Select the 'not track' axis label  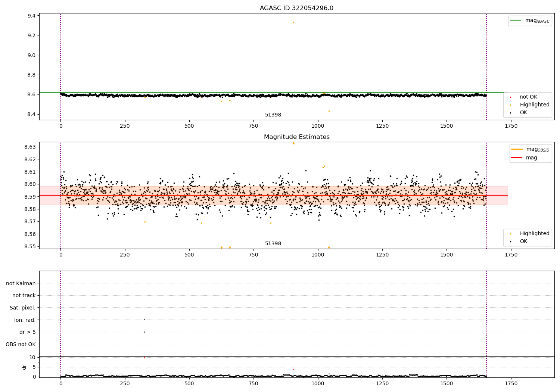[24, 295]
